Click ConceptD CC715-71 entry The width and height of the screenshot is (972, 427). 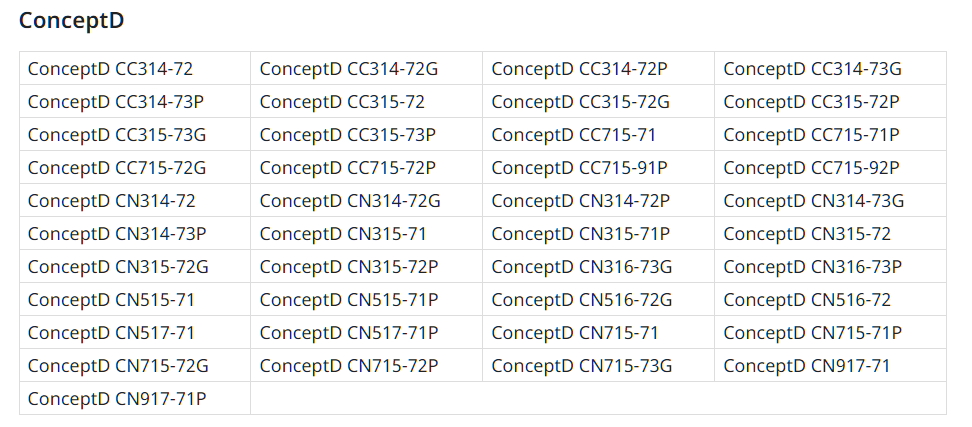[x=598, y=134]
